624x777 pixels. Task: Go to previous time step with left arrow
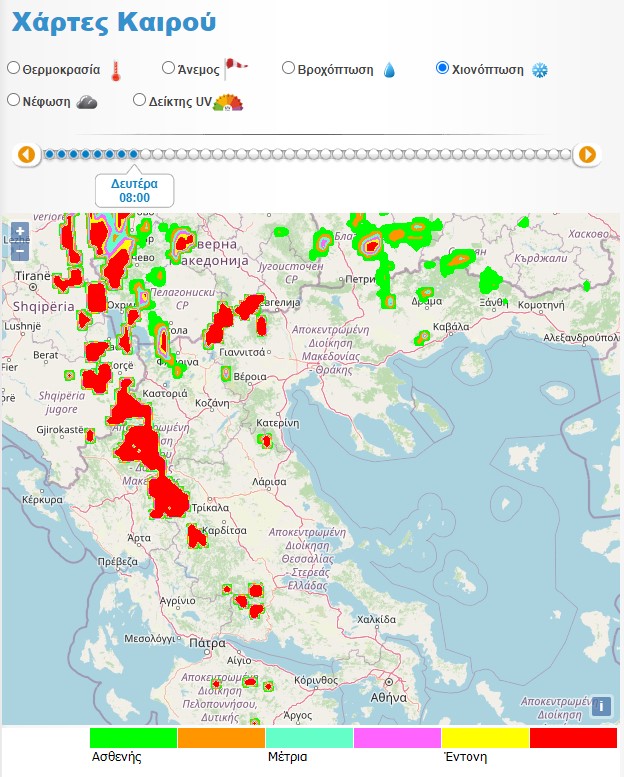(x=26, y=155)
